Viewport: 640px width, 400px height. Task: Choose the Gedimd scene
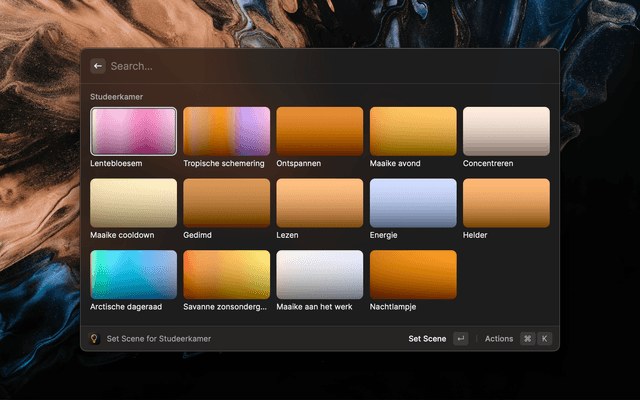click(x=226, y=203)
